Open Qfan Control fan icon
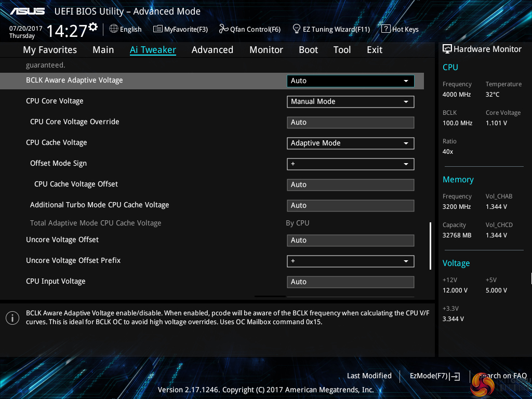The width and height of the screenshot is (532, 399). (223, 29)
